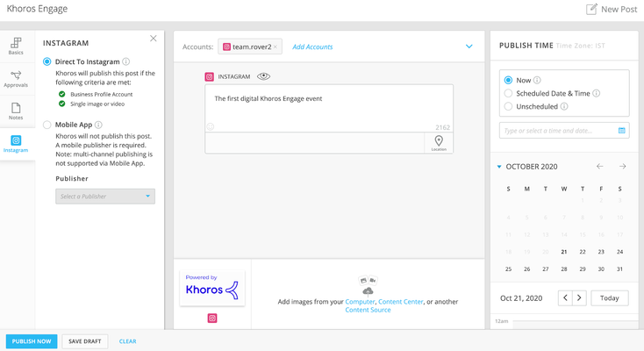Click the Publish Now button
The height and width of the screenshot is (351, 644).
pos(32,341)
